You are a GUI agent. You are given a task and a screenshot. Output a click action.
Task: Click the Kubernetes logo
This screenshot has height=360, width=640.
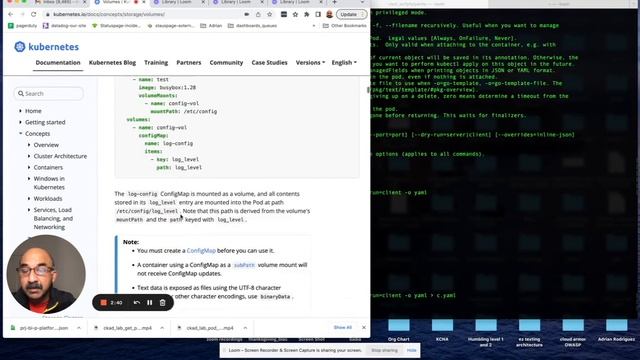click(46, 47)
